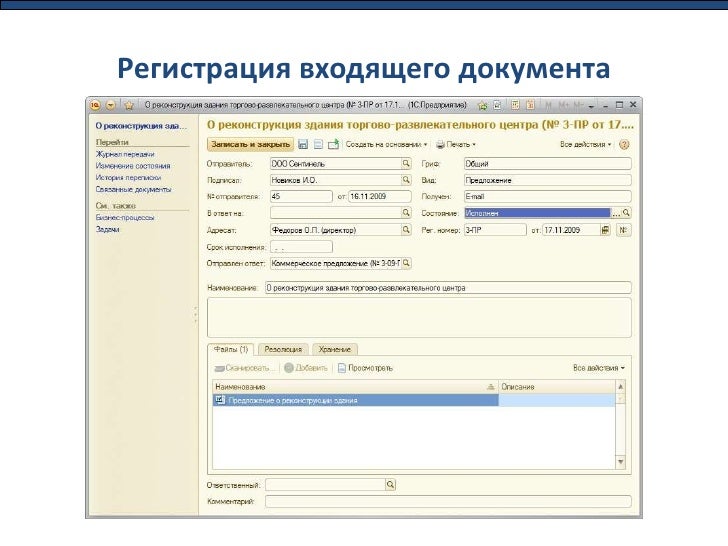Screen dimensions: 728x546
Task: Sort files by Наименование column header
Action: [355, 387]
